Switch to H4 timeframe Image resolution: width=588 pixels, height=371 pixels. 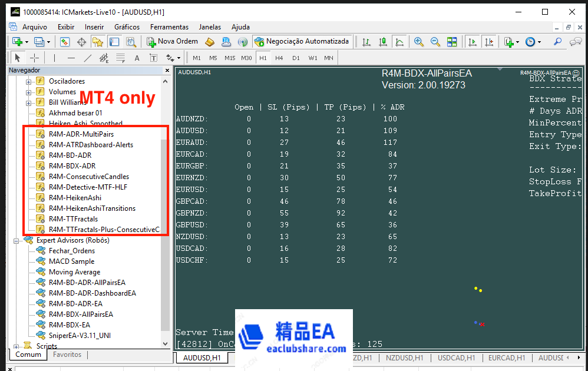[x=279, y=58]
